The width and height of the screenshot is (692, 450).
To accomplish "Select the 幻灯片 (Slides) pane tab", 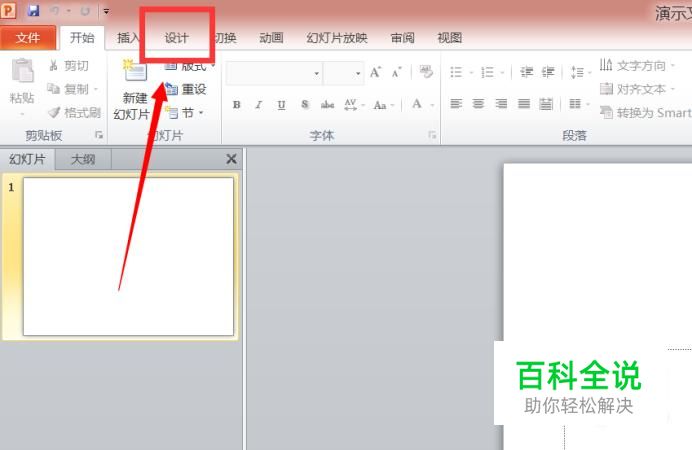I will [x=27, y=159].
